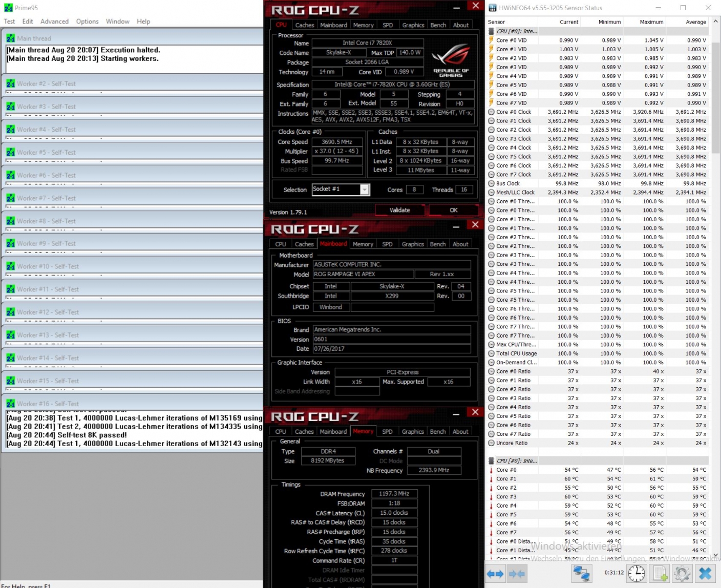Click the HWiNFO64 title bar app icon

pos(493,8)
